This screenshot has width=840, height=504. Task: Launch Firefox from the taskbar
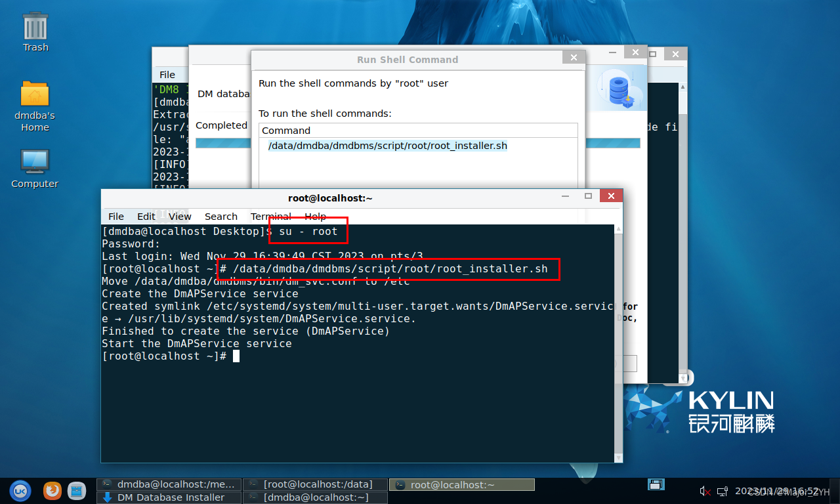point(52,490)
